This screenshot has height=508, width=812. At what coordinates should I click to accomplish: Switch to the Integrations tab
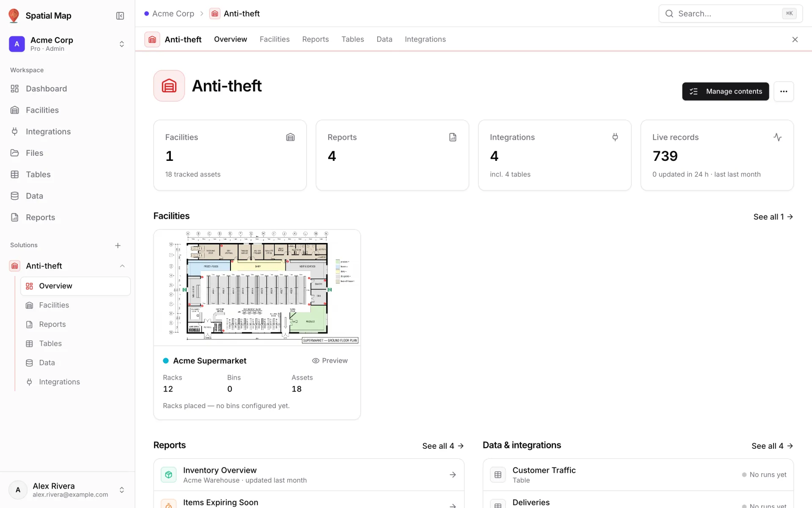pos(425,39)
